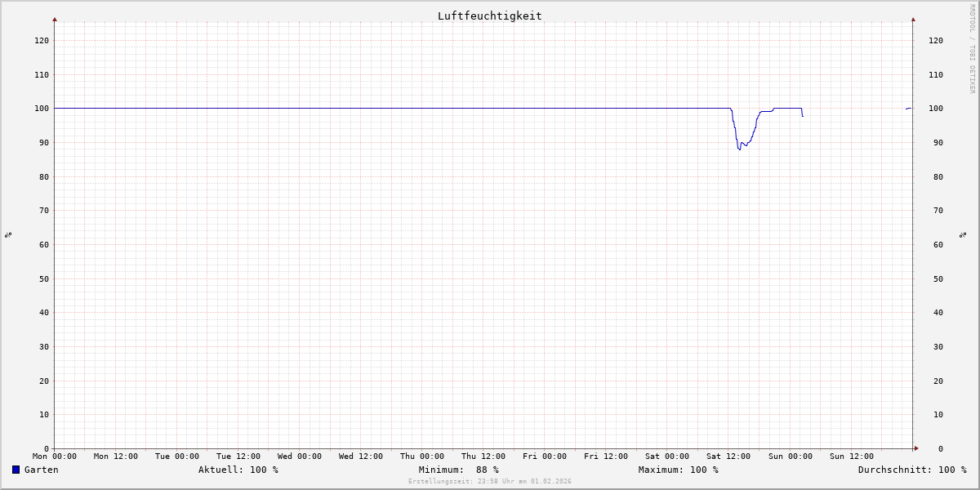Click the Maximum: 100 % statistic

(x=678, y=470)
